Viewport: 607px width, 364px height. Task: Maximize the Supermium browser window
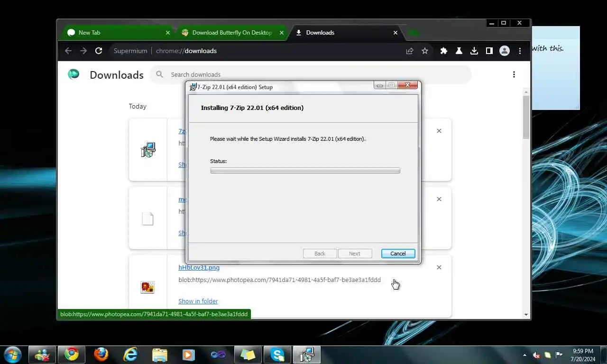504,23
